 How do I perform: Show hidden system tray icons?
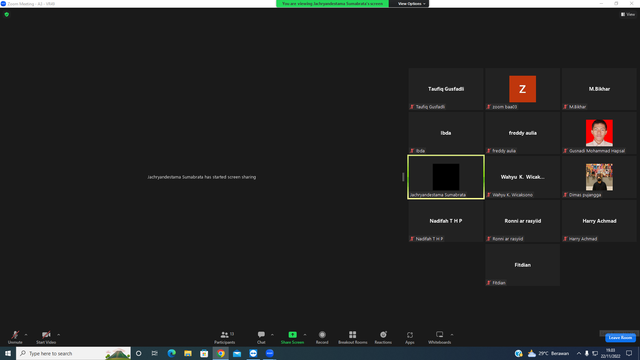[x=579, y=353]
